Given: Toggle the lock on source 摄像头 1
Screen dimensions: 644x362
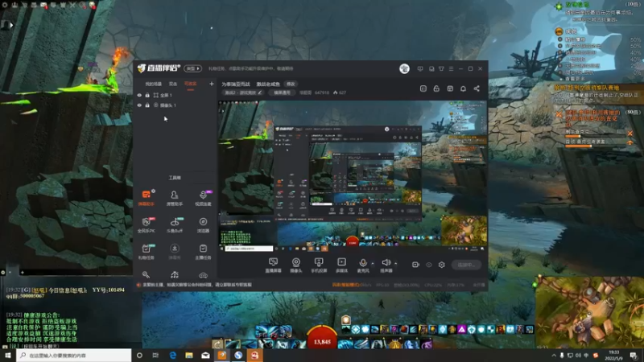Looking at the screenshot, I should tap(147, 105).
